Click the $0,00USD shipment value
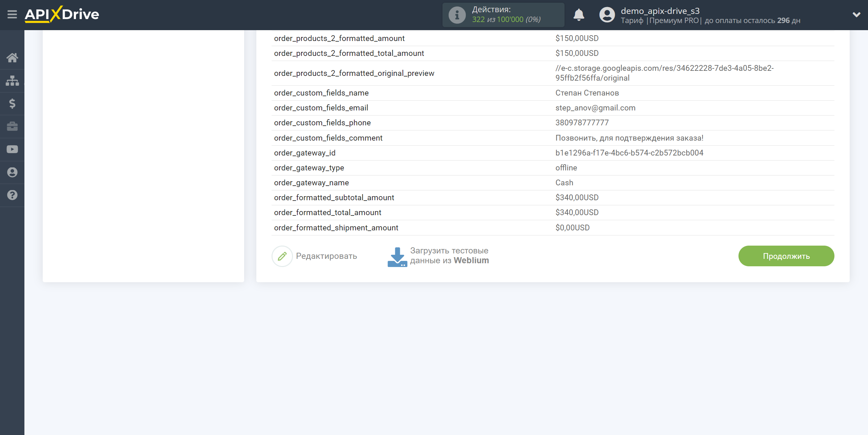 pos(572,228)
